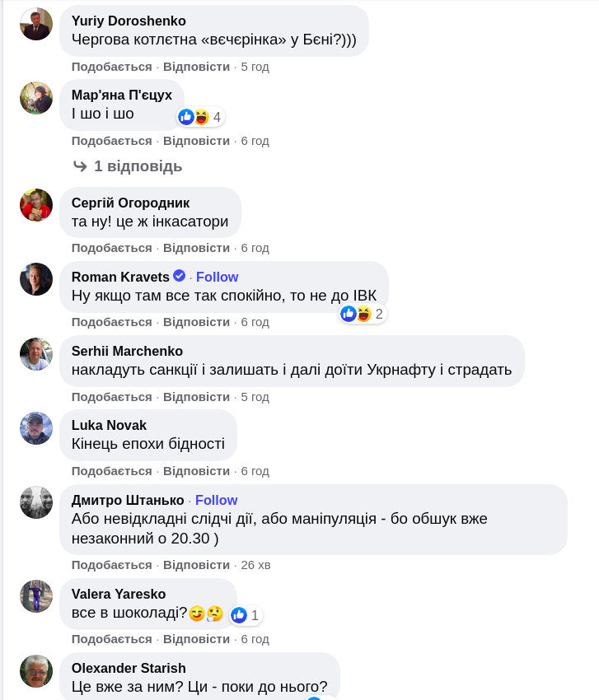Screen dimensions: 599x700
Task: Open Luka Novak's avatar
Action: pyautogui.click(x=36, y=428)
